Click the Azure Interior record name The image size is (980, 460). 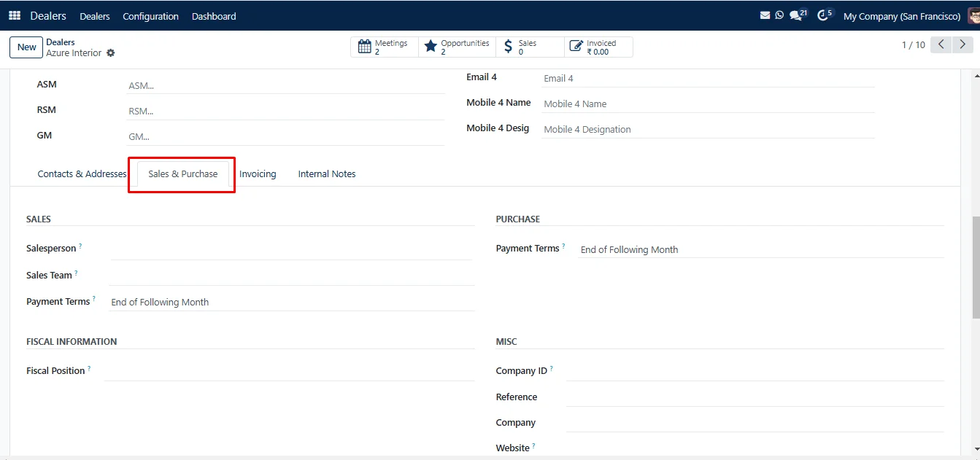tap(74, 53)
